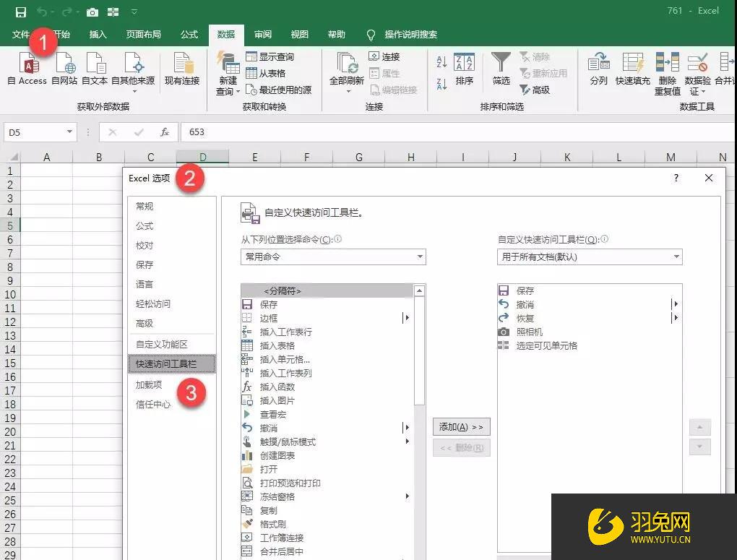Screen dimensions: 737x560
Task: Click the move up arrow button
Action: coord(700,427)
